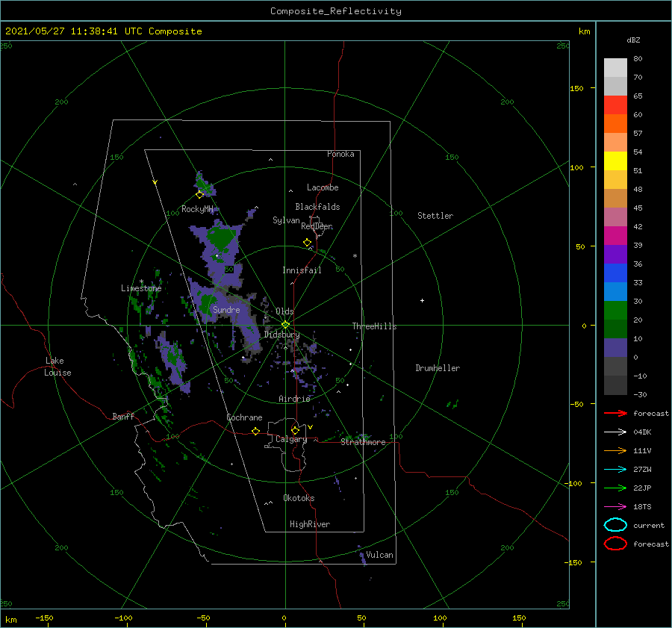Click the Ponoka city label
The image size is (672, 628).
point(340,154)
